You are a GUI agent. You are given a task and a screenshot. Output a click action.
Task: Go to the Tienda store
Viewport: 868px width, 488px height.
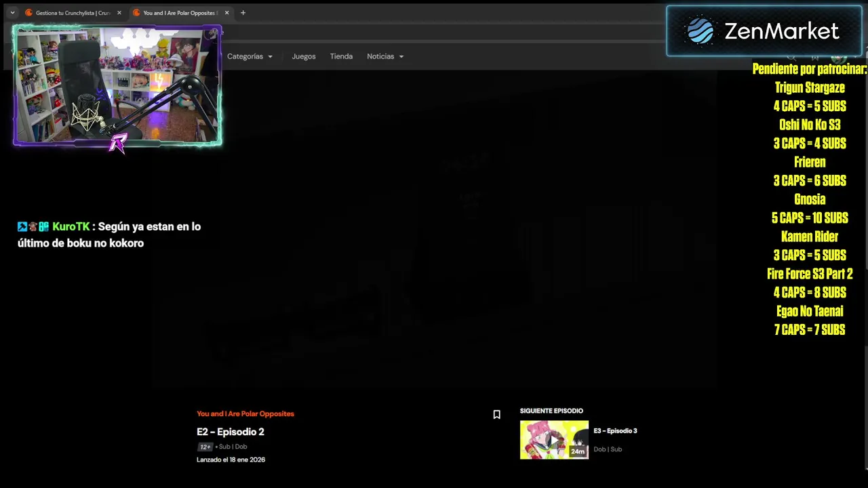coord(341,56)
